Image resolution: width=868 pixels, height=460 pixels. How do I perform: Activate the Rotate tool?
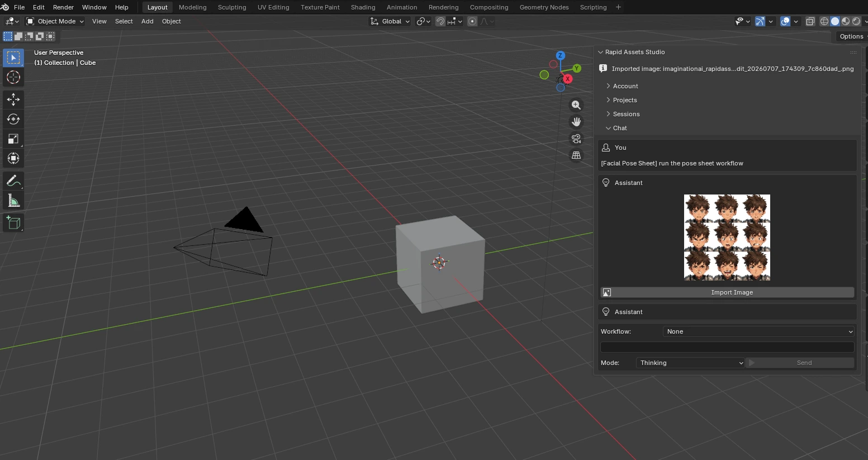13,119
